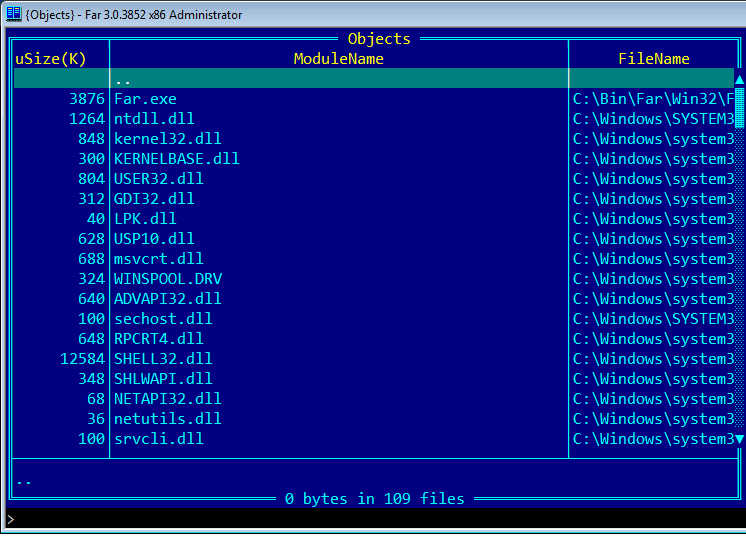The width and height of the screenshot is (746, 543).
Task: Click the '0 bytes in 109 files' status
Action: [374, 499]
